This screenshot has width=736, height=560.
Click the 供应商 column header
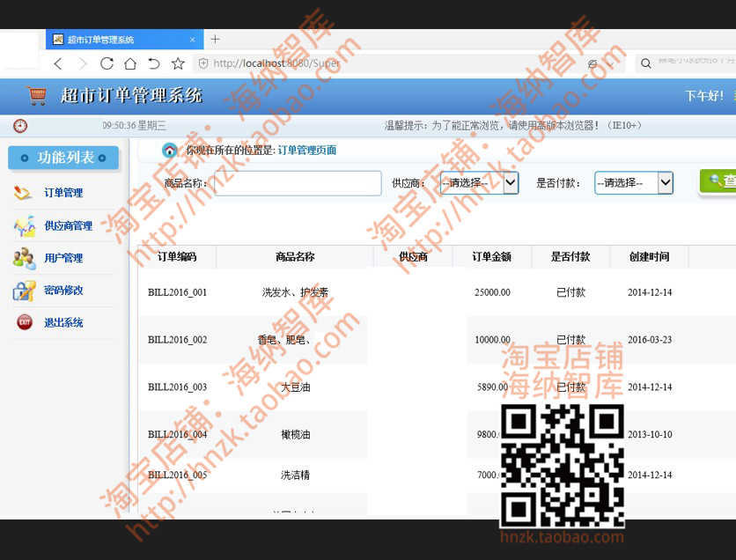pyautogui.click(x=413, y=257)
